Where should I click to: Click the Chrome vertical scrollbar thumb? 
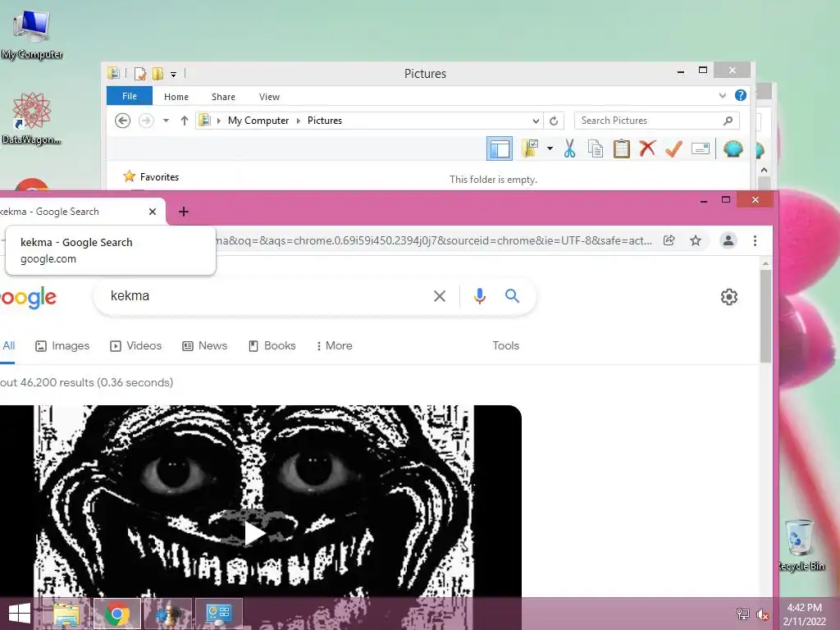765,316
